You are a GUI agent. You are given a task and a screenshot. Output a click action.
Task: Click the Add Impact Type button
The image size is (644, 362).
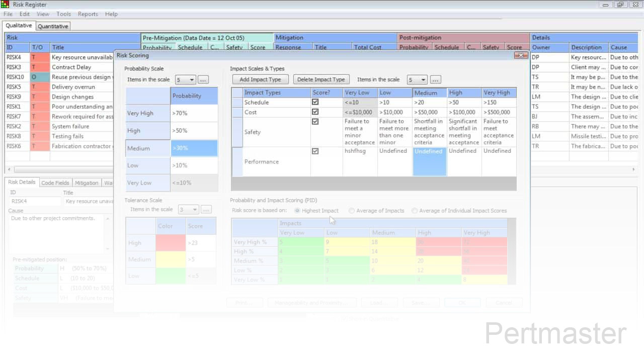[260, 79]
